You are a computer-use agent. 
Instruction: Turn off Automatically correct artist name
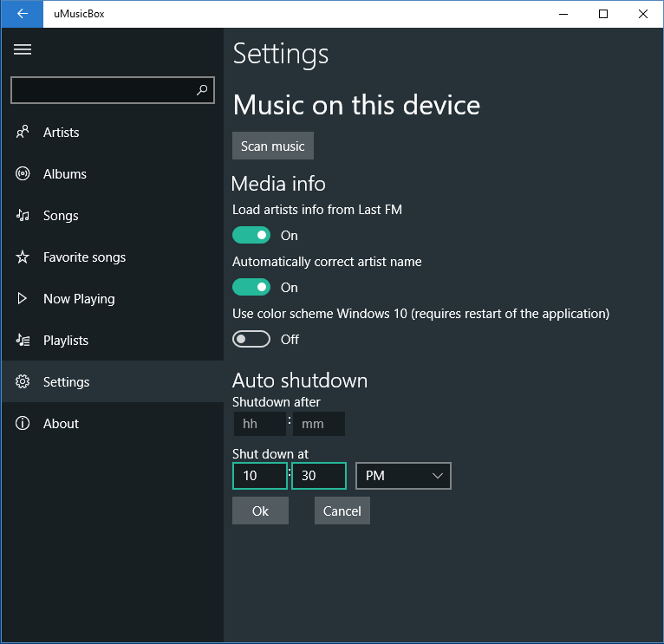(x=251, y=287)
